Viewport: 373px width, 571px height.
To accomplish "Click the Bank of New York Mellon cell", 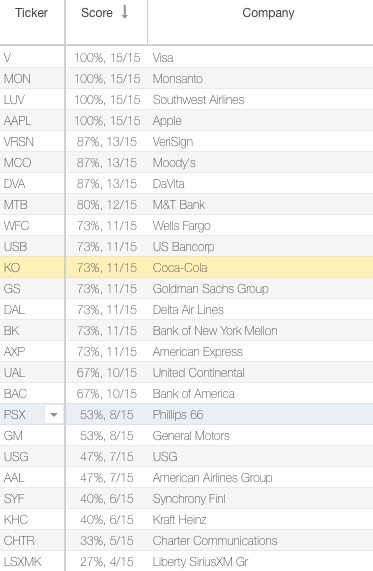I will coord(260,331).
